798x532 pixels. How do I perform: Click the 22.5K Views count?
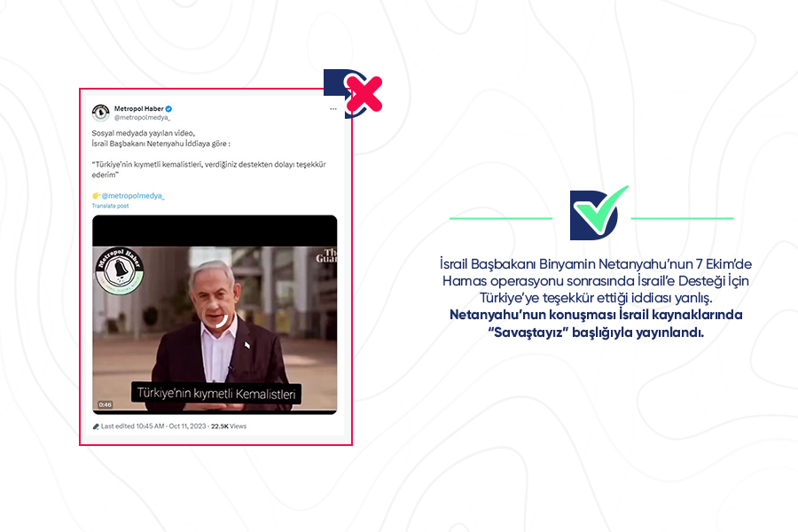coord(229,426)
